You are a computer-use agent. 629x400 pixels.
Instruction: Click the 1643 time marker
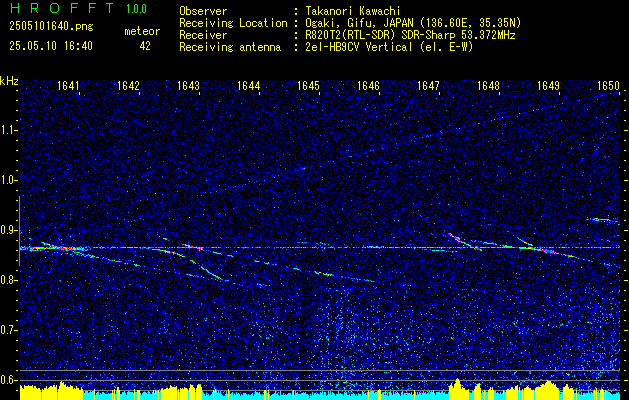189,85
